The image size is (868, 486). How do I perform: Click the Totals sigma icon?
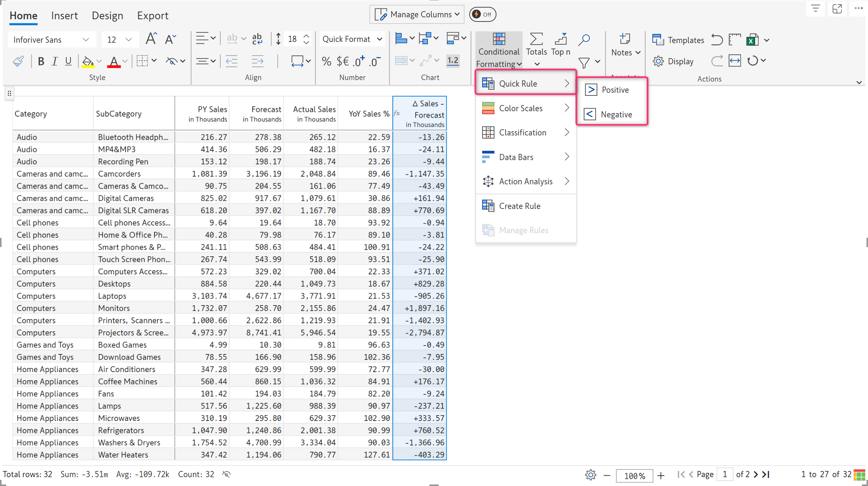click(x=536, y=39)
